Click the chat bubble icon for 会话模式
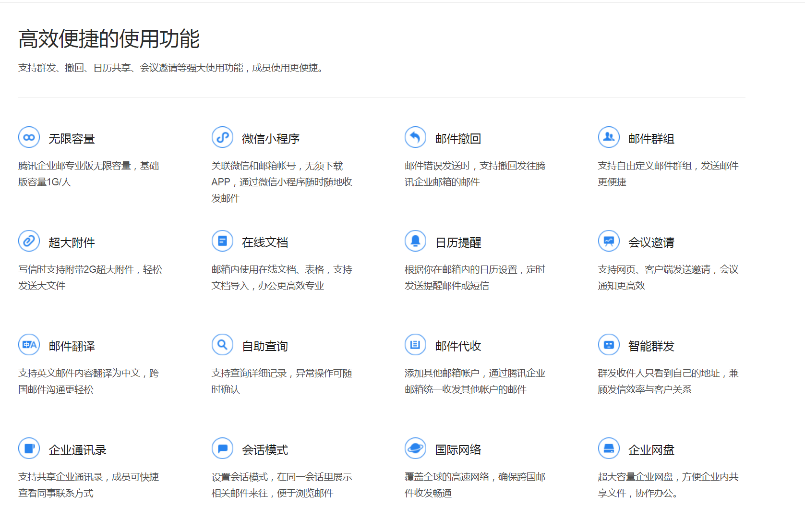This screenshot has height=532, width=805. coord(222,448)
